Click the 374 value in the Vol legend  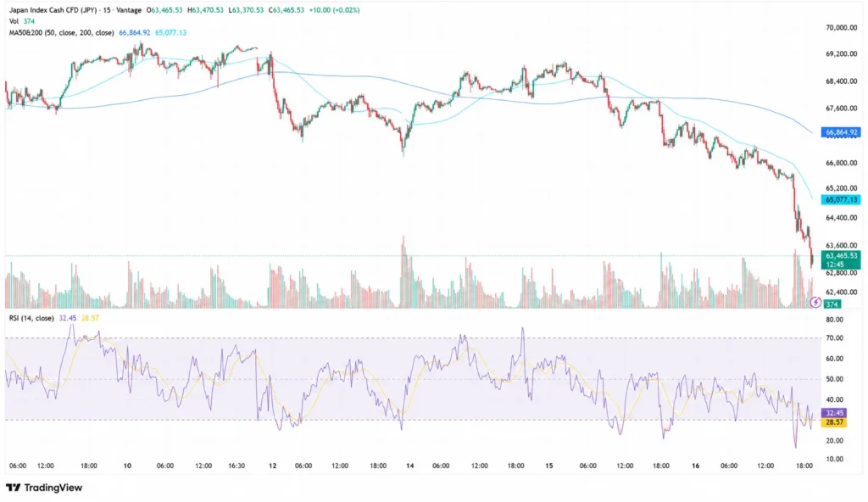(29, 21)
